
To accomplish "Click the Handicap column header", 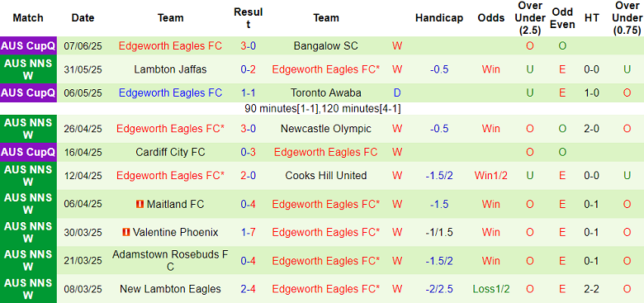I will 439,18.
